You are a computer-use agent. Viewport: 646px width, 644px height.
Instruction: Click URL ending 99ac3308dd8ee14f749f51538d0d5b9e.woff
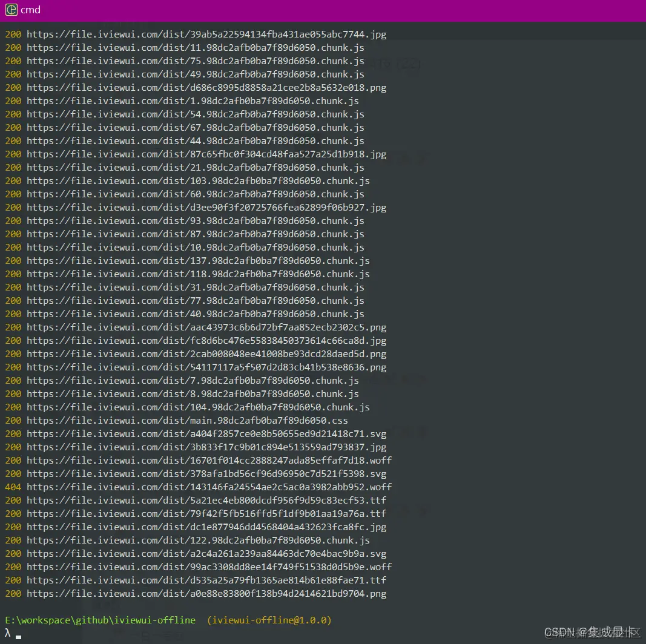tap(209, 567)
